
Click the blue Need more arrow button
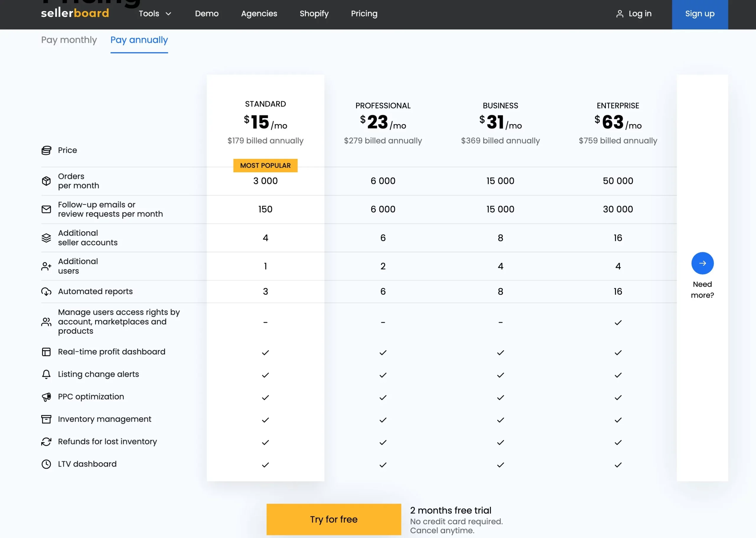702,263
